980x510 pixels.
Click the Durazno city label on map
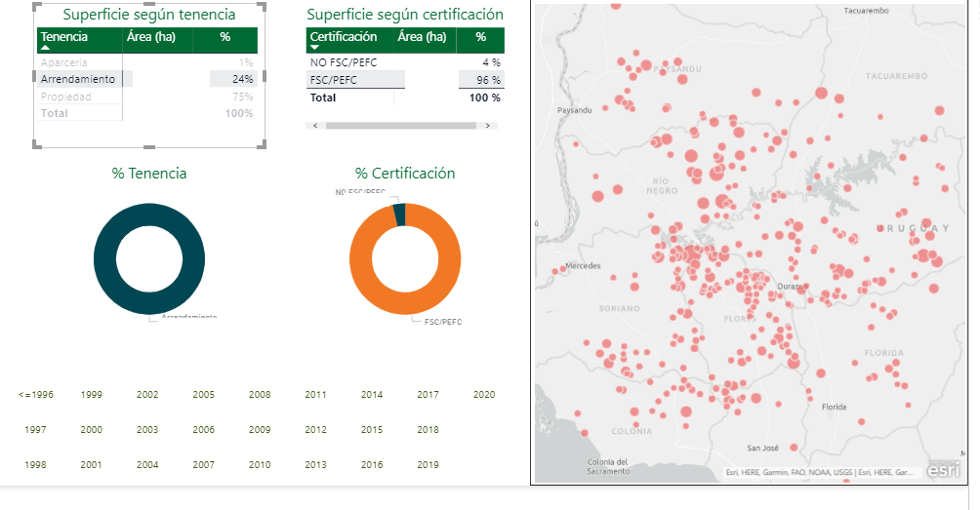tap(793, 287)
